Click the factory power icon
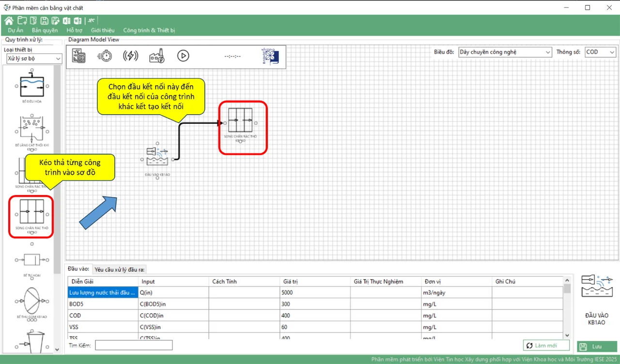The image size is (620, 364). click(157, 56)
